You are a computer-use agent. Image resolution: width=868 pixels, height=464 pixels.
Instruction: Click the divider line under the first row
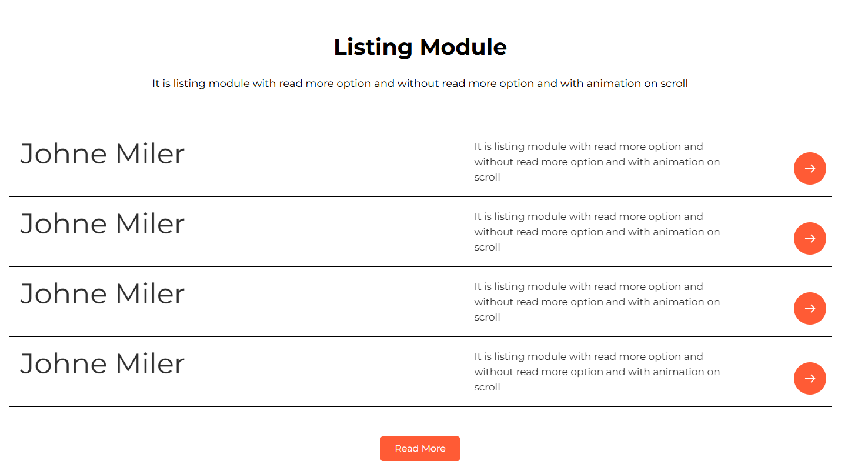click(420, 196)
